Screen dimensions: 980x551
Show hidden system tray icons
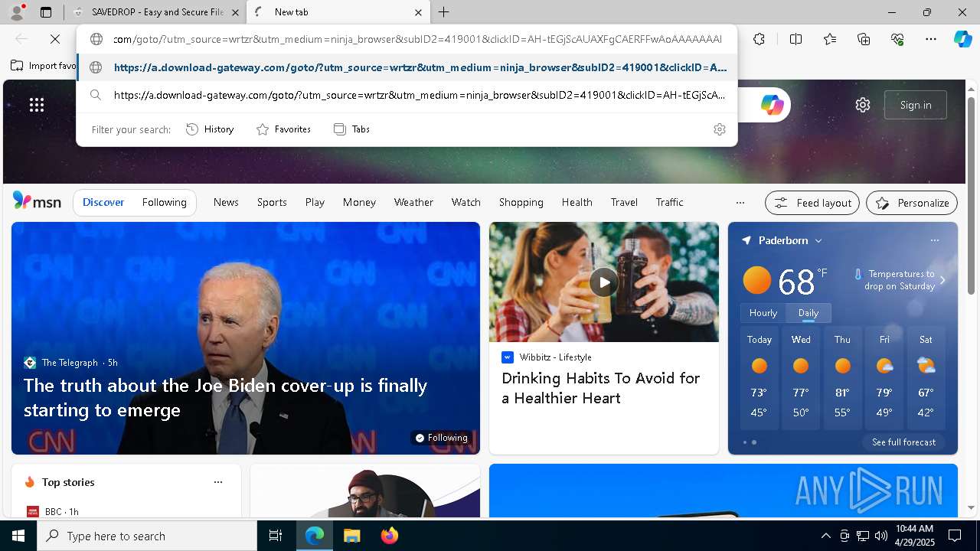[825, 536]
